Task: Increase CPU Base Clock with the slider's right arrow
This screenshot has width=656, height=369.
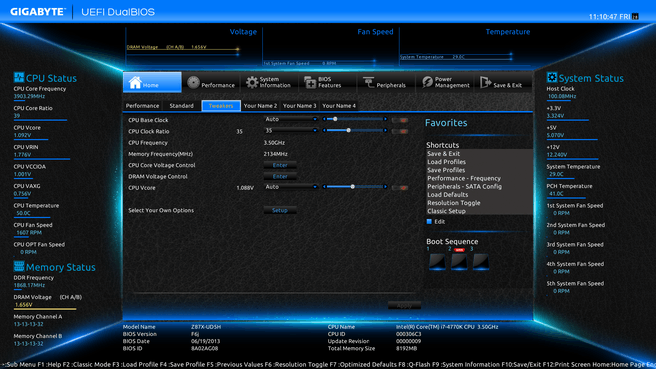Action: click(385, 119)
